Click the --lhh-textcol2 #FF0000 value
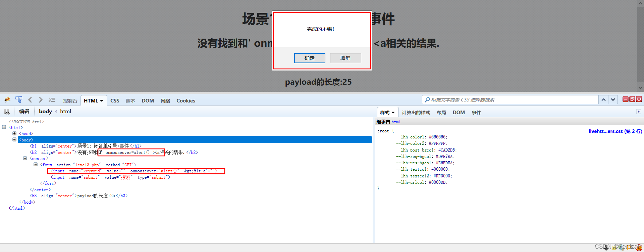644x252 pixels. coord(442,176)
